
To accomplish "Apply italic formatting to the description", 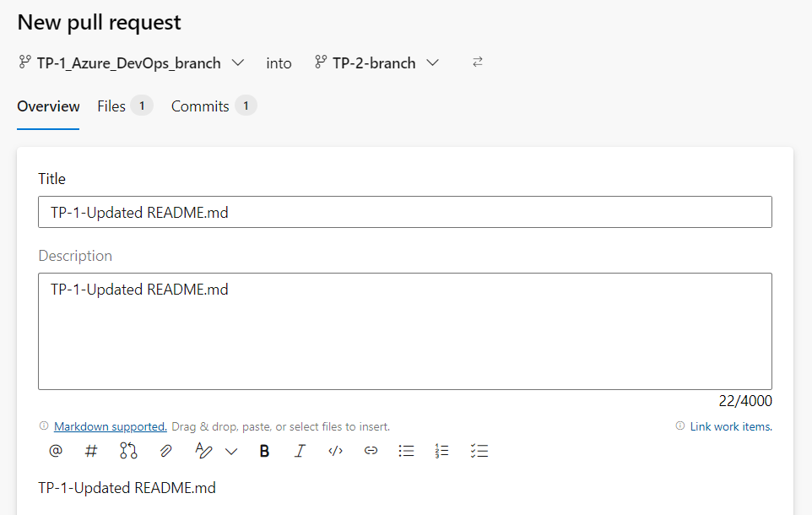I will pyautogui.click(x=300, y=451).
